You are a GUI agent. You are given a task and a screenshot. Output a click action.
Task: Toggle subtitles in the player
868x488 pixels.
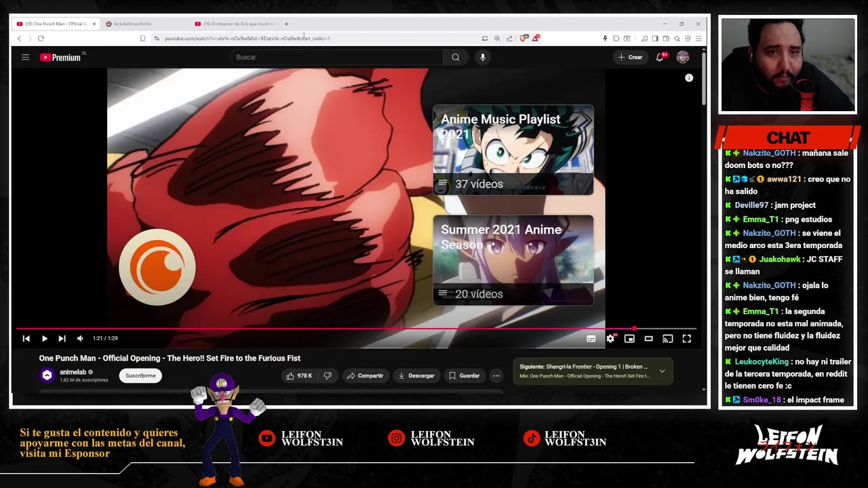coord(591,338)
